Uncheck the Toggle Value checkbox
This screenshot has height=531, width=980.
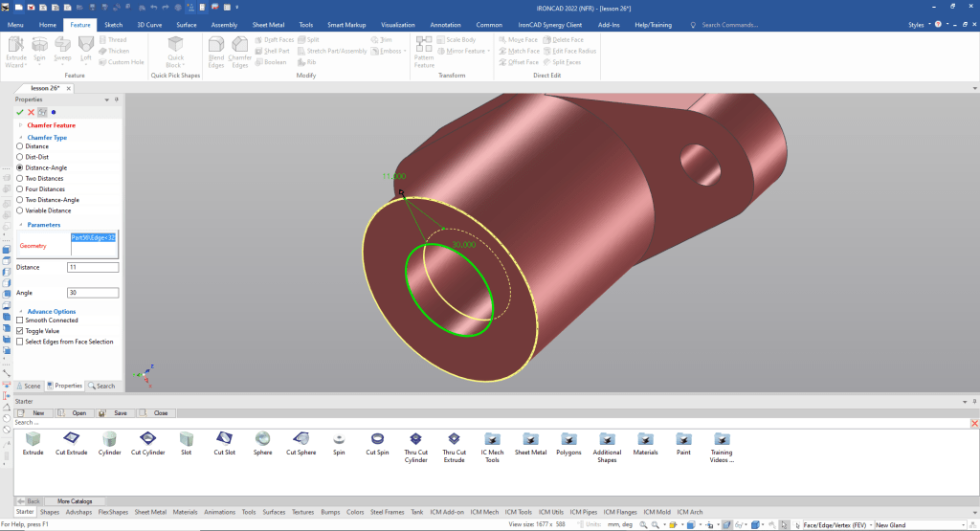[21, 330]
